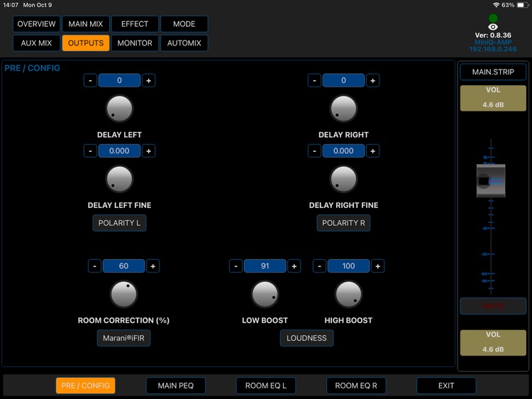Open the EFFECT section
Screen dimensions: 532x399
pos(135,24)
